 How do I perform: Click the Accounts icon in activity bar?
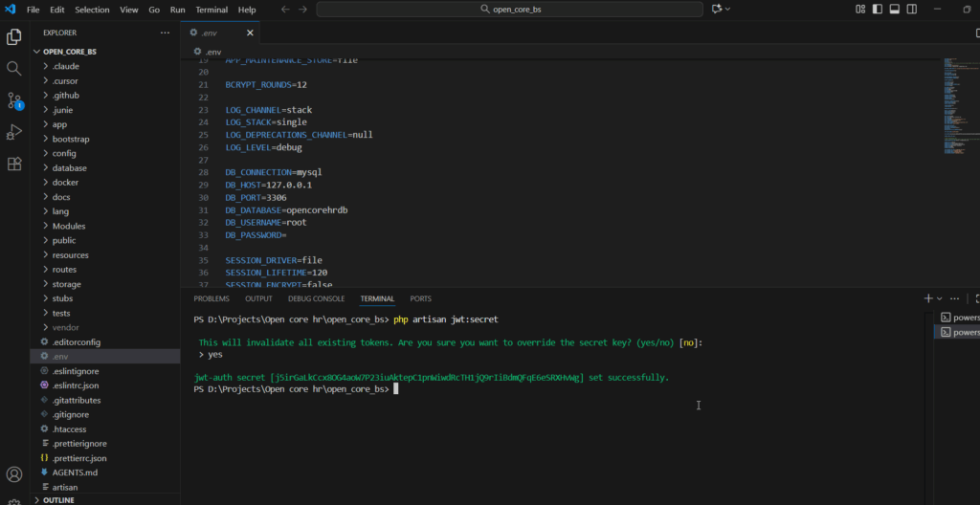click(14, 474)
